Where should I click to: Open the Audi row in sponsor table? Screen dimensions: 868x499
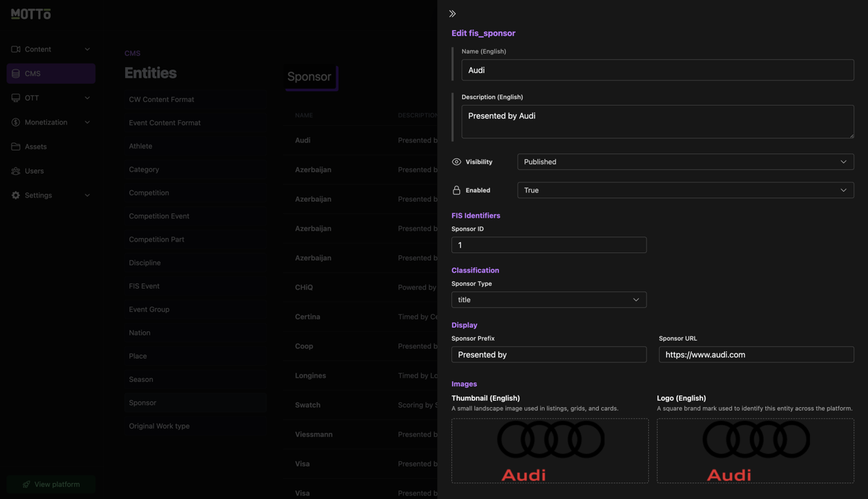pos(362,140)
